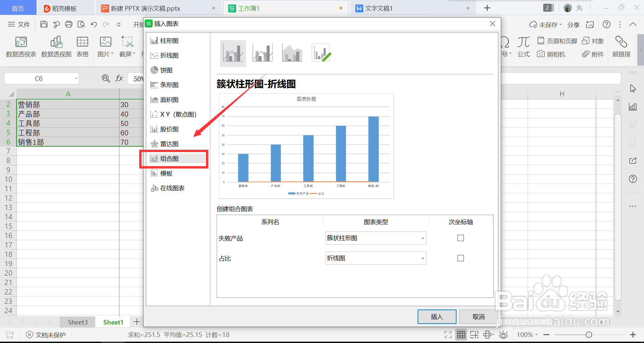Click the print preview icon
This screenshot has width=644, height=343.
click(81, 24)
